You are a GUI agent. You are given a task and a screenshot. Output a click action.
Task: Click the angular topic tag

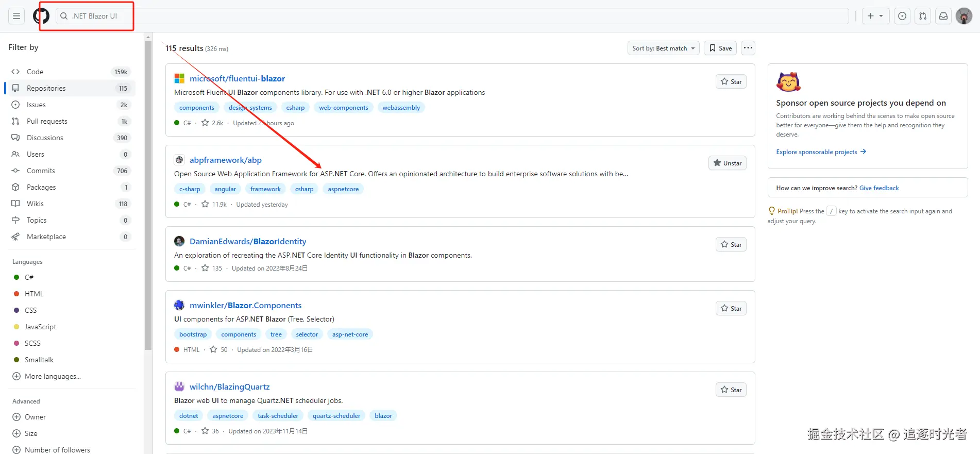coord(225,189)
